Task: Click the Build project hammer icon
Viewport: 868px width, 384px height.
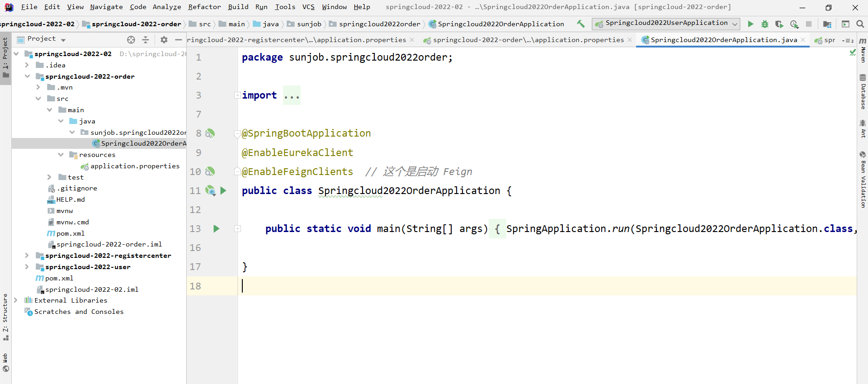Action: pos(581,24)
